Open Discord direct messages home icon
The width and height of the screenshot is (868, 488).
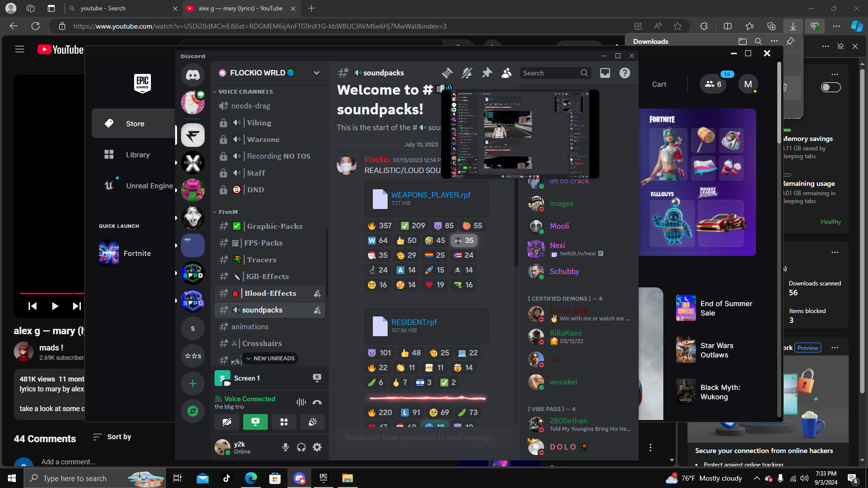193,75
